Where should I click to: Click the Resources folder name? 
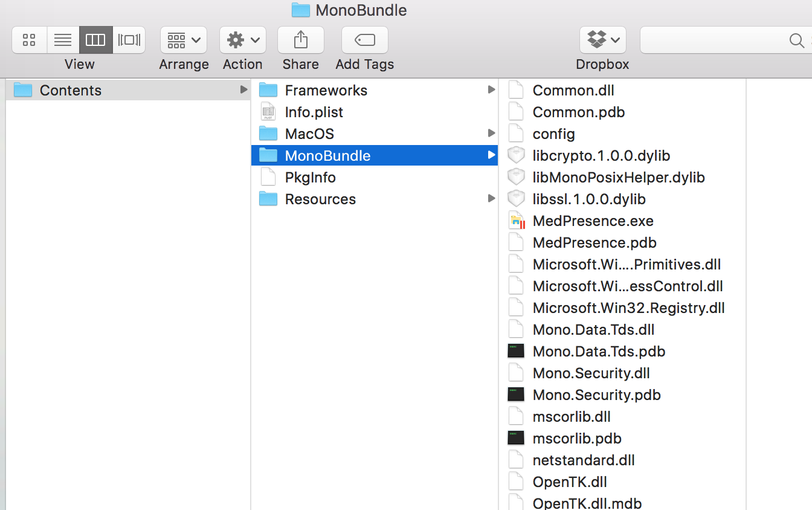pyautogui.click(x=320, y=199)
